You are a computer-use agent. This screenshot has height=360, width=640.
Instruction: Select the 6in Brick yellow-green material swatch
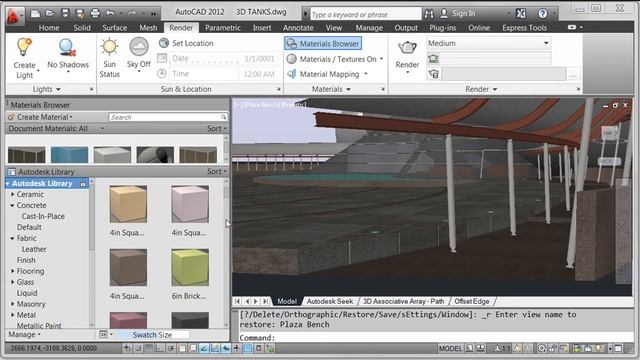coord(190,268)
